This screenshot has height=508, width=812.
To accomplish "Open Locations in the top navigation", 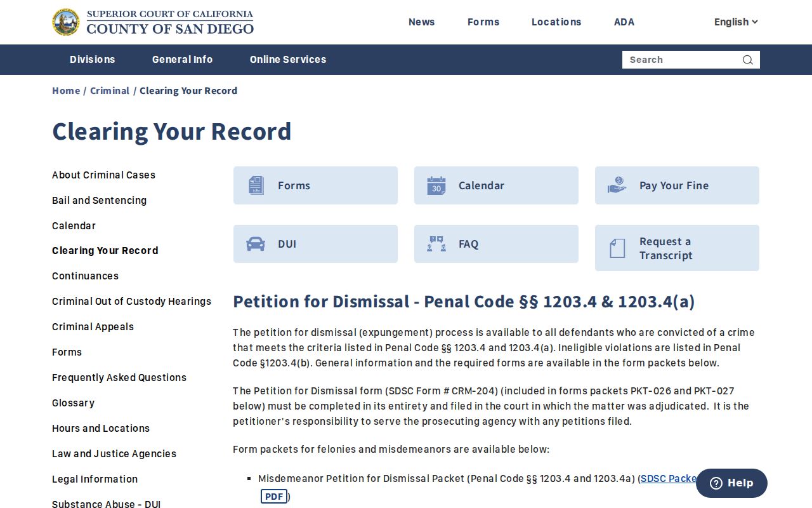I will pos(556,22).
